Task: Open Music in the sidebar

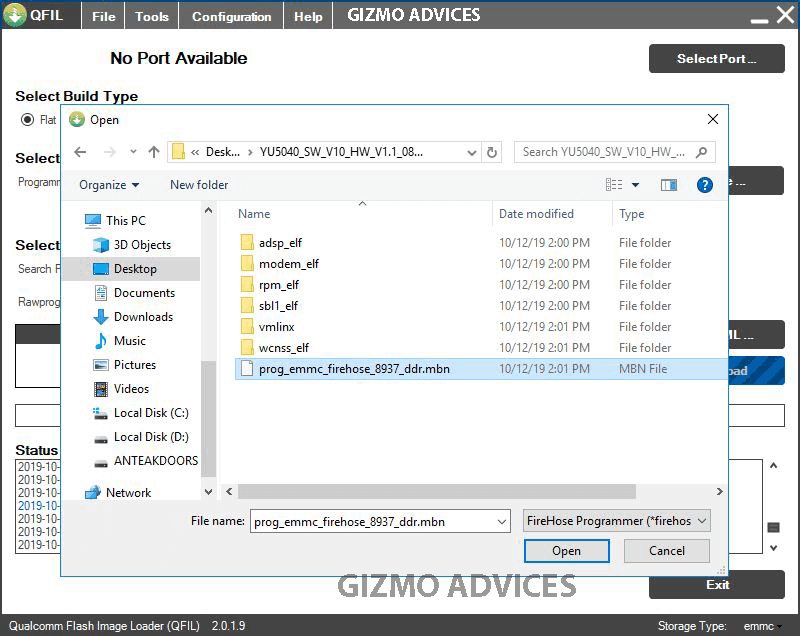Action: [130, 341]
